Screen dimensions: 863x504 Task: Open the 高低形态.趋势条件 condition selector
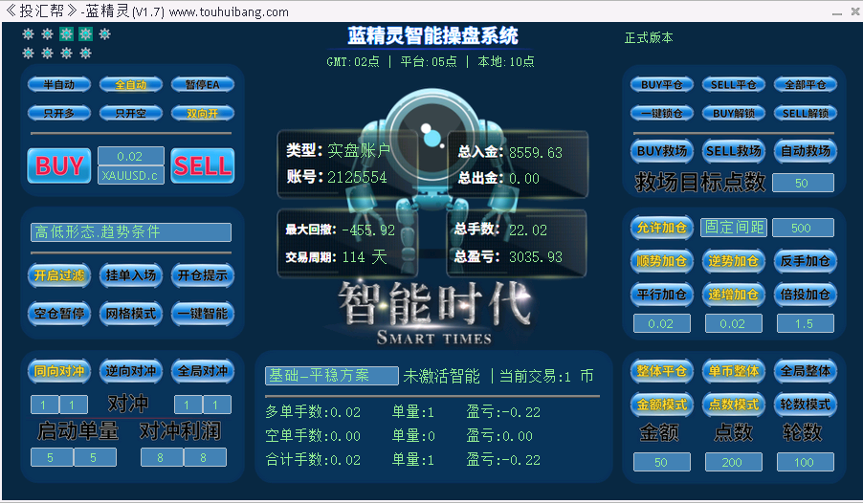[x=131, y=232]
